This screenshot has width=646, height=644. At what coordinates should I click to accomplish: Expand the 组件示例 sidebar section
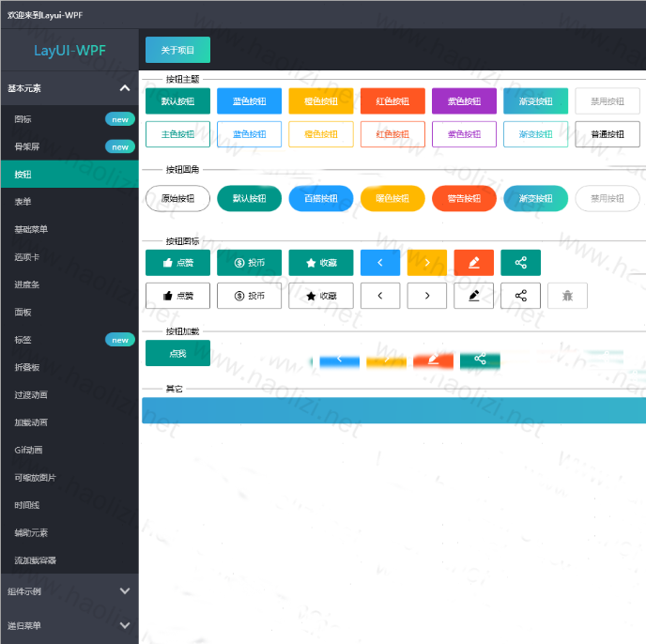point(69,591)
